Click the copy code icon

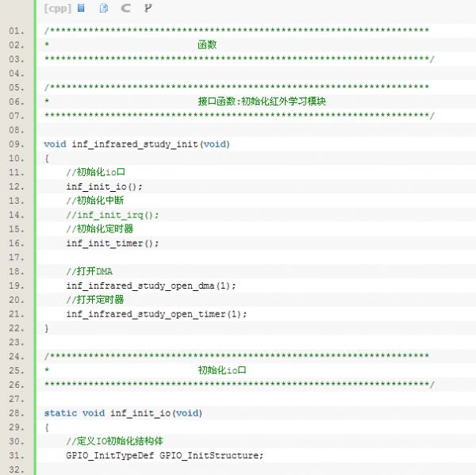(x=104, y=9)
